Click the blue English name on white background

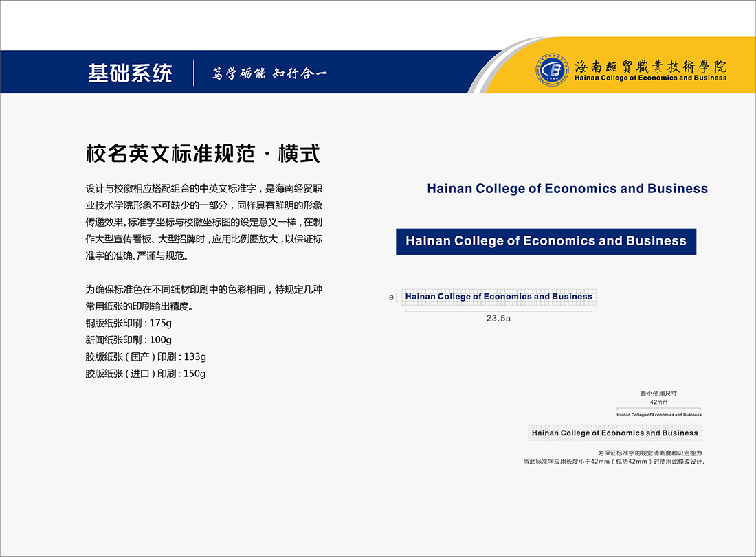[567, 189]
